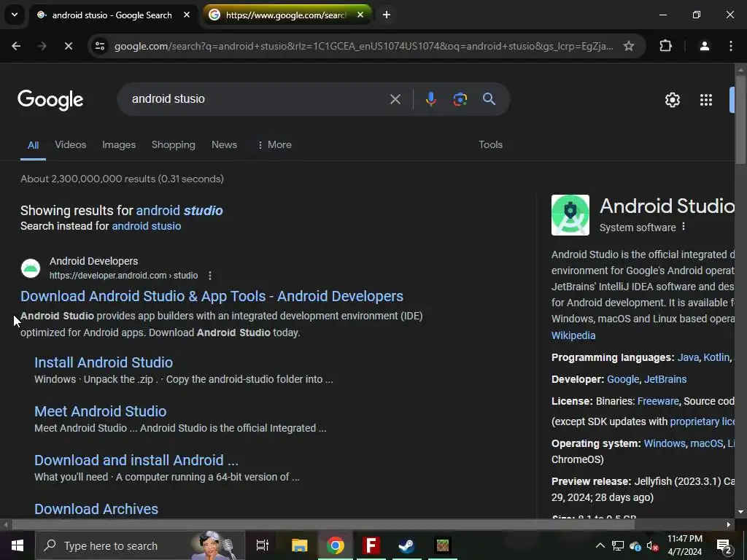This screenshot has width=747, height=560.
Task: Stop page loading with X button
Action: 68,46
